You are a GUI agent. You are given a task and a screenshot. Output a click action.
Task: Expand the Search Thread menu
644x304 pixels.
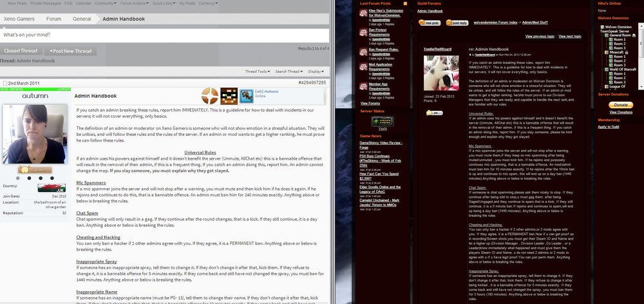coord(289,71)
